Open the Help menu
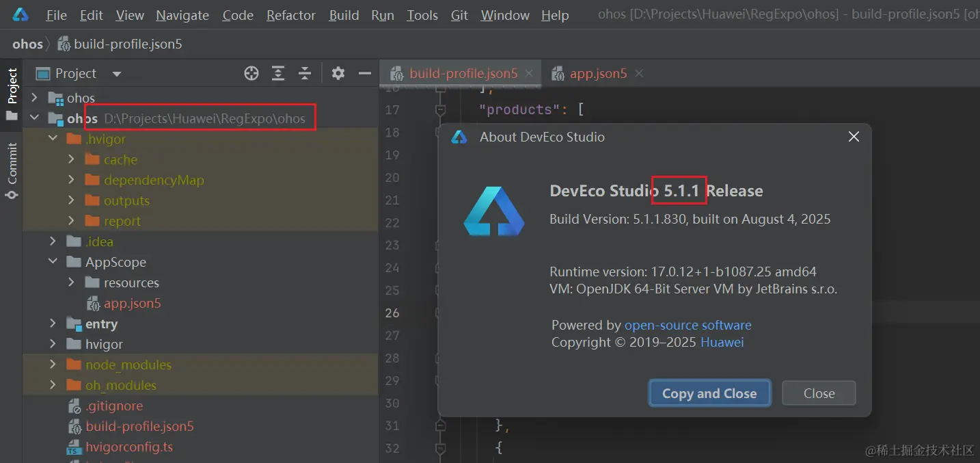This screenshot has width=980, height=463. click(x=555, y=15)
